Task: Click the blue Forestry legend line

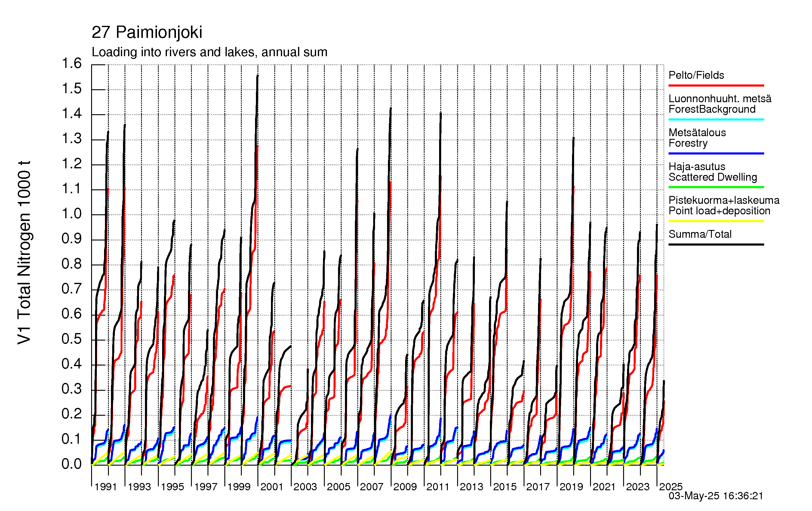Action: coord(716,153)
